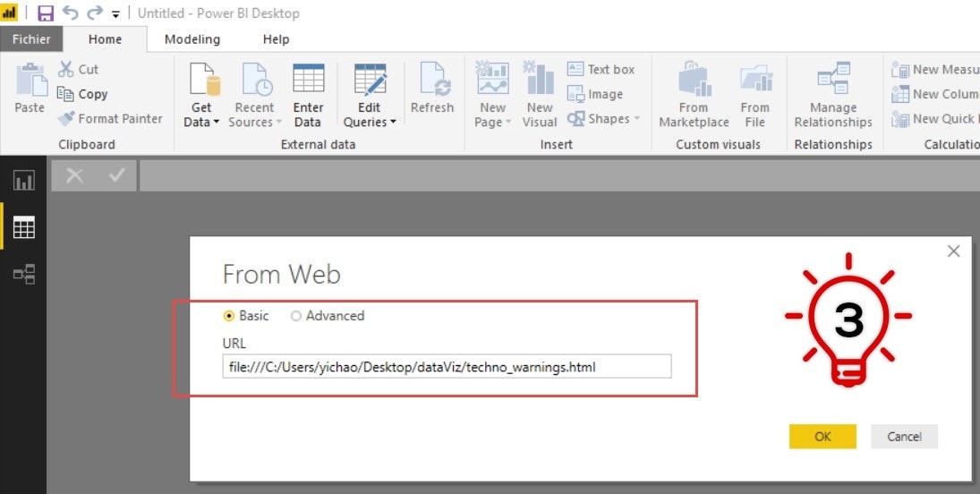Switch to Data view in left sidebar
This screenshot has width=980, height=494.
point(23,228)
